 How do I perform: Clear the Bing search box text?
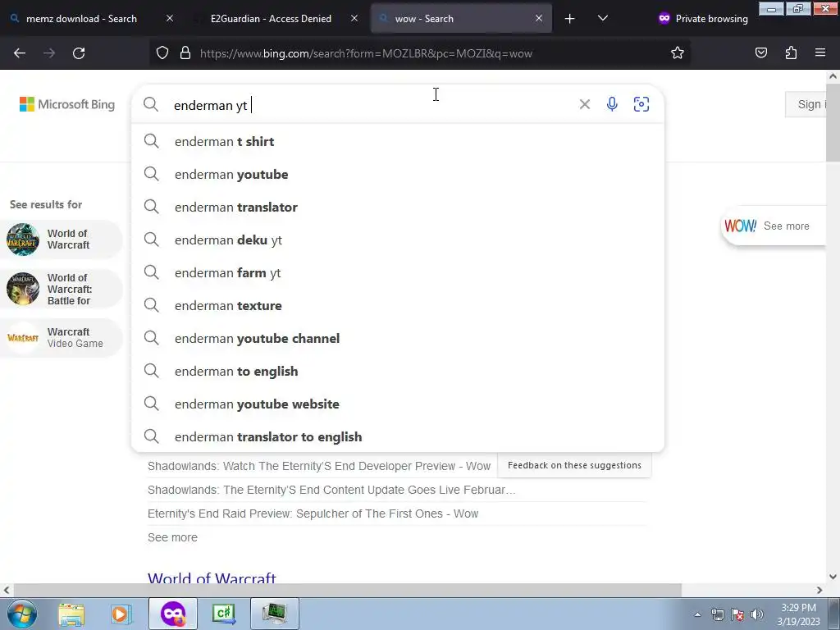(584, 104)
